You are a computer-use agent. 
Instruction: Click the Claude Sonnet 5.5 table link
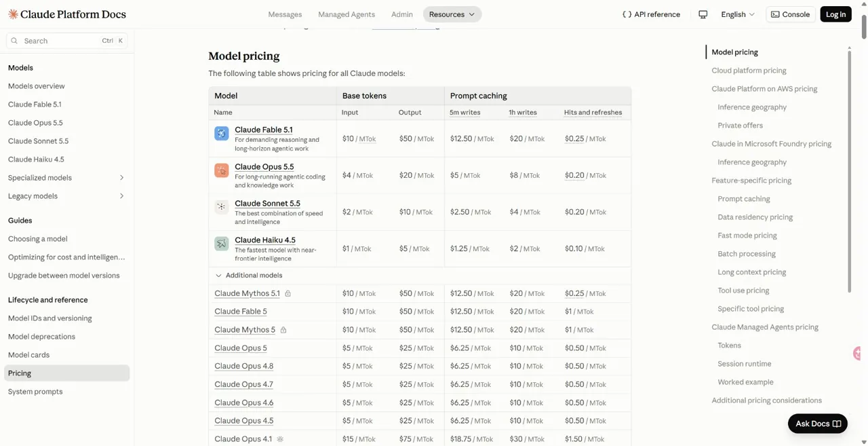tap(267, 203)
